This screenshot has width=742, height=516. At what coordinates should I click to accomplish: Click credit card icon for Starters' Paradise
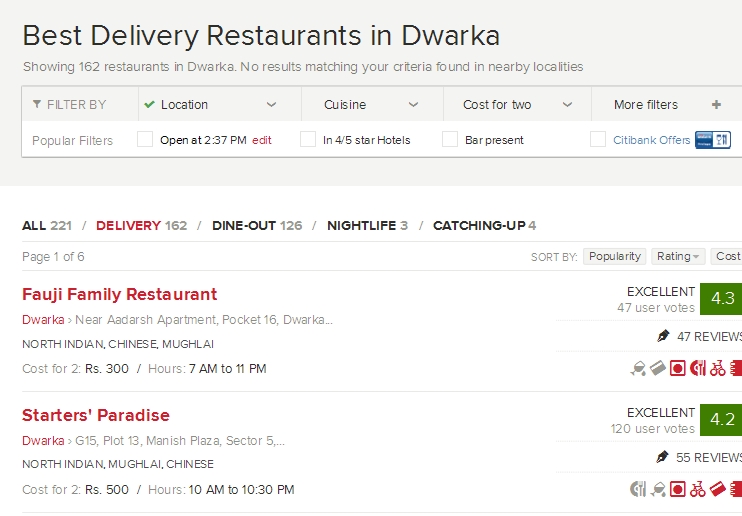pos(717,489)
